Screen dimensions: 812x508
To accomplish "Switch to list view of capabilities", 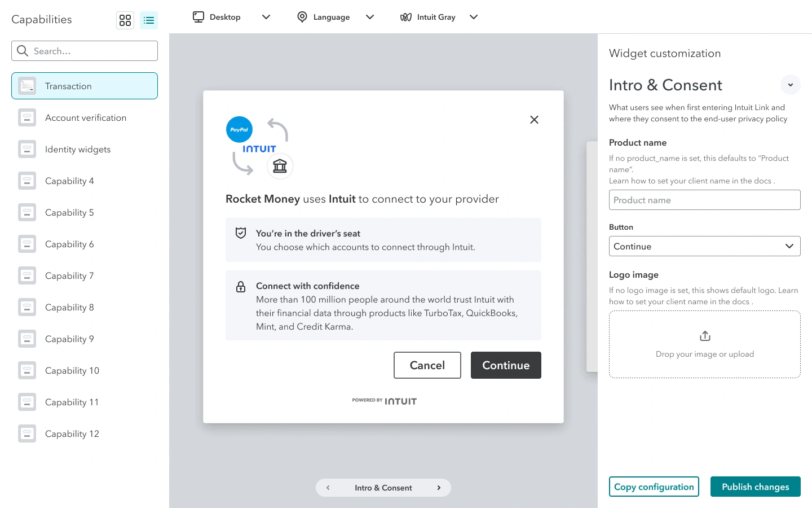I will pos(149,20).
